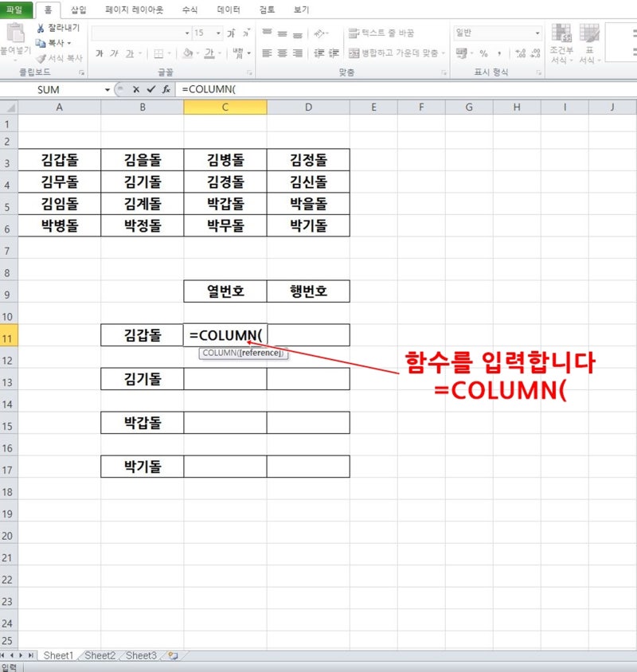
Task: Click the middle vertical align icon
Action: (x=282, y=33)
